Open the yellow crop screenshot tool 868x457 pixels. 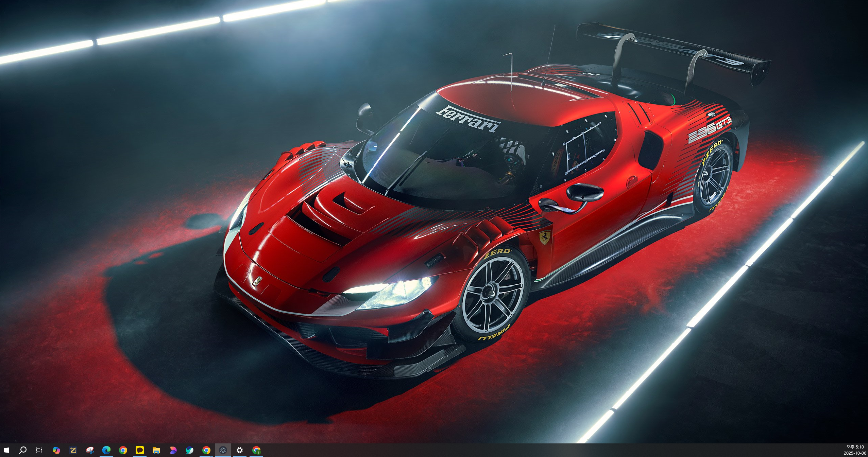pyautogui.click(x=73, y=450)
